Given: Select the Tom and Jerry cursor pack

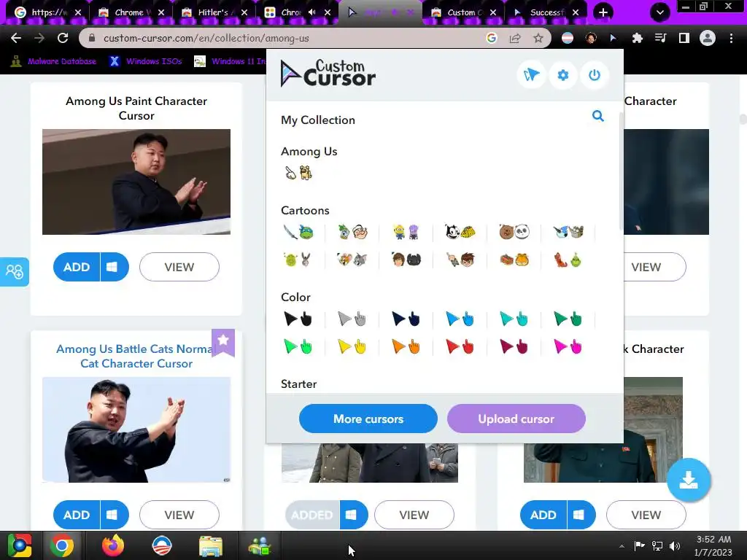Looking at the screenshot, I should coord(352,260).
